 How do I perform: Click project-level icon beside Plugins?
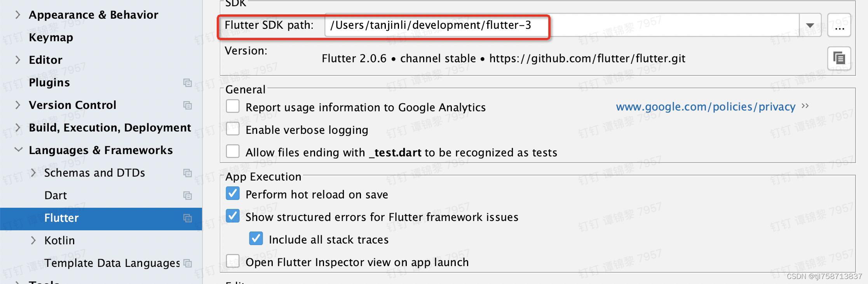coord(187,82)
